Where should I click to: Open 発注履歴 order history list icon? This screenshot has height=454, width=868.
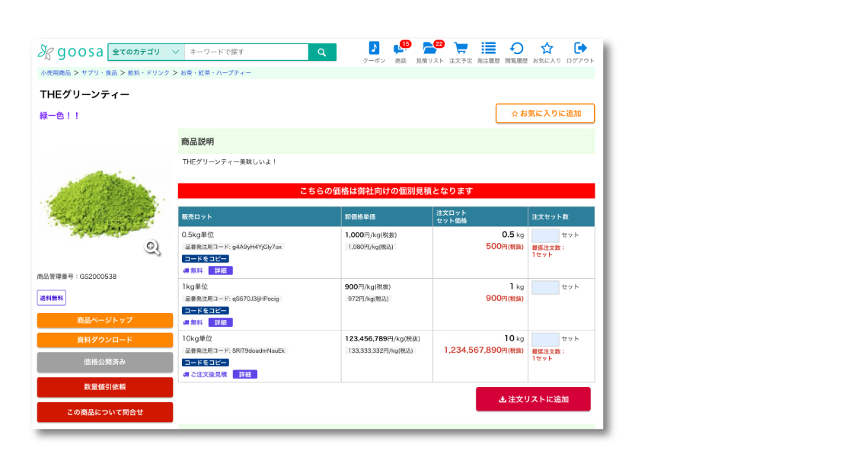[488, 49]
